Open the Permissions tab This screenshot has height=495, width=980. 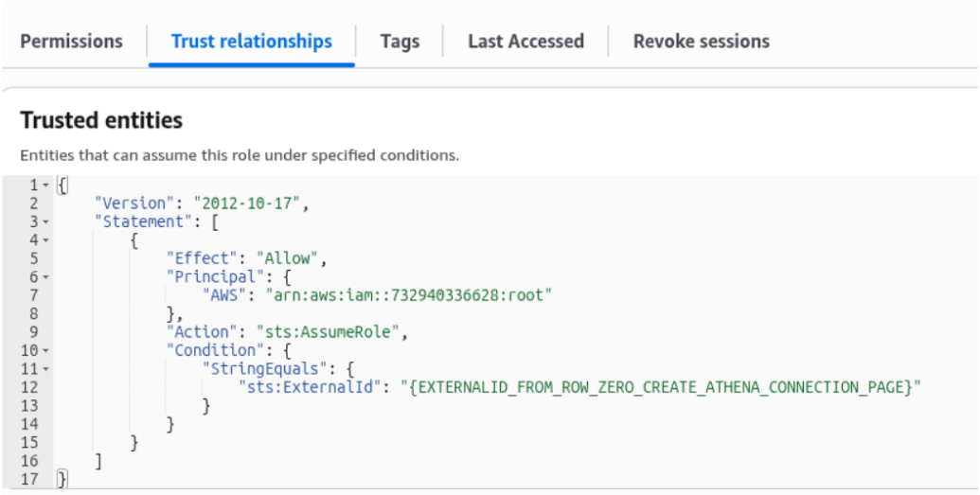click(x=72, y=42)
